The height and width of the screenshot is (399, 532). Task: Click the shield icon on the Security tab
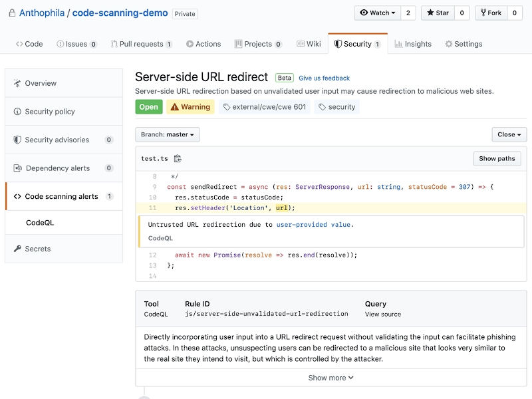[x=338, y=44]
